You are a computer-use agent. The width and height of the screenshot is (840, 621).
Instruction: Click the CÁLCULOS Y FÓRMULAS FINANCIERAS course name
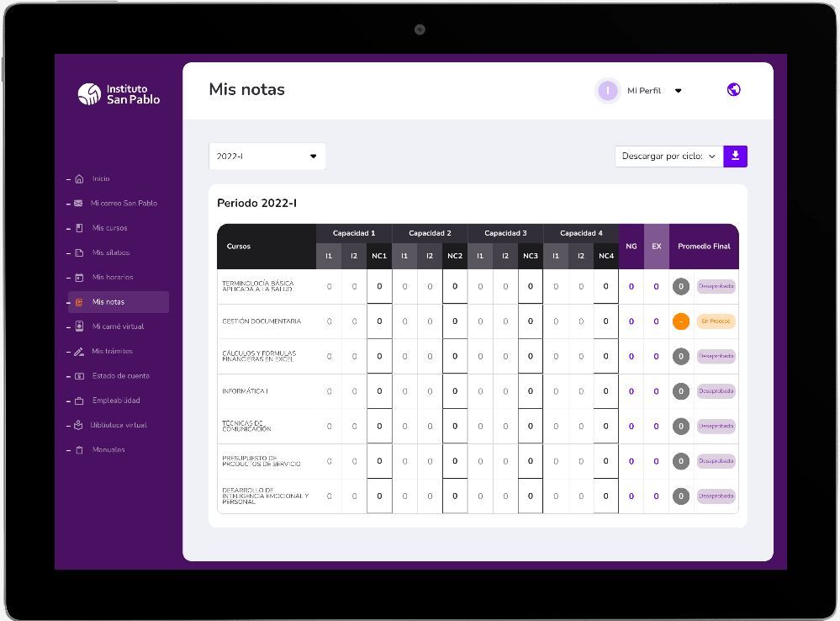pyautogui.click(x=259, y=356)
